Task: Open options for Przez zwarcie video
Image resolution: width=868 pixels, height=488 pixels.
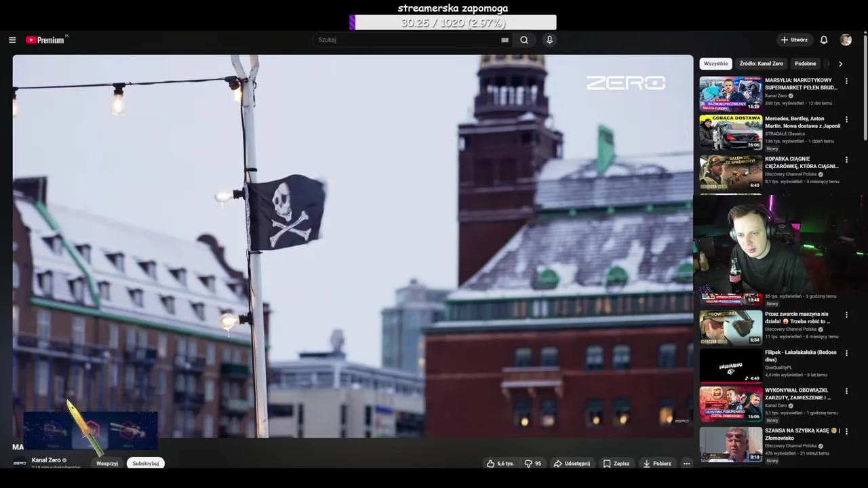Action: pos(846,315)
